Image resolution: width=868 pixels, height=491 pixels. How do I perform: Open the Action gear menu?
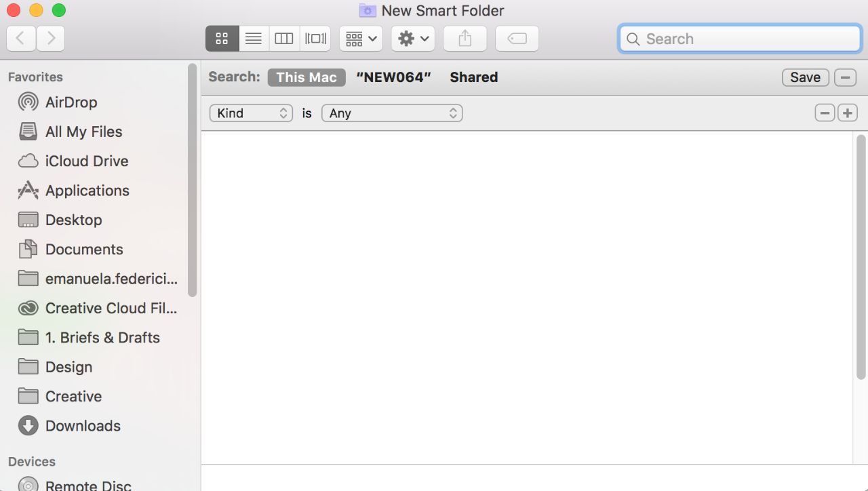coord(413,39)
